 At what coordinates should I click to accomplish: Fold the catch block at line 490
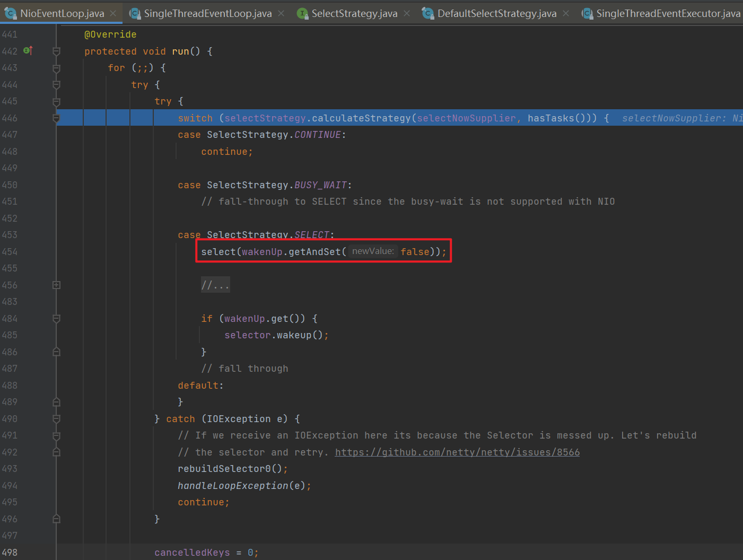click(56, 419)
